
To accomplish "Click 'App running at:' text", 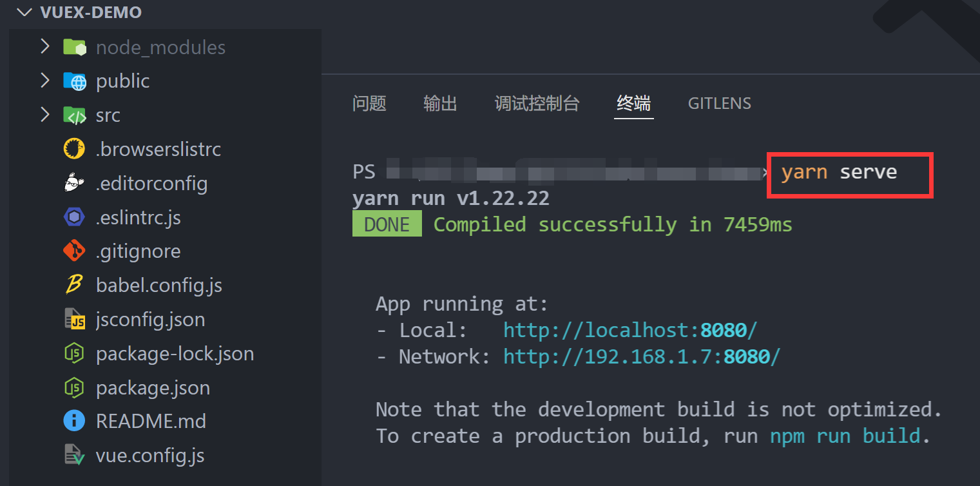I will point(462,304).
